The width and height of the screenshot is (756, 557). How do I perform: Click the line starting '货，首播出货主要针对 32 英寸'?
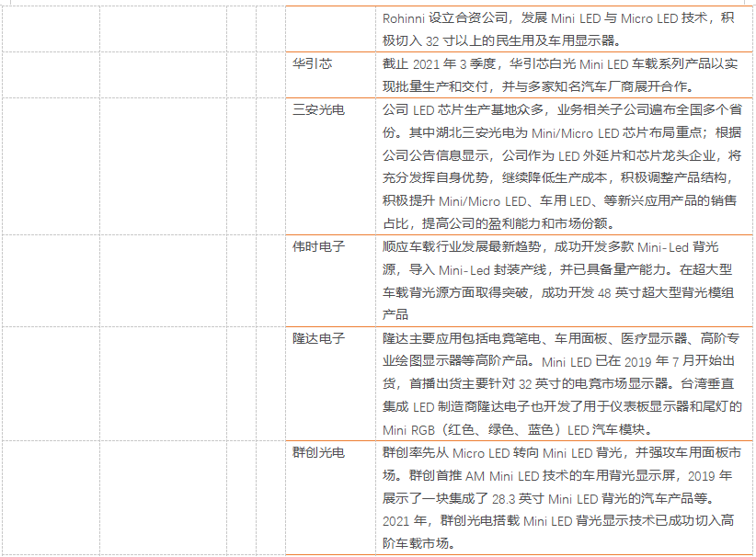coord(558,384)
